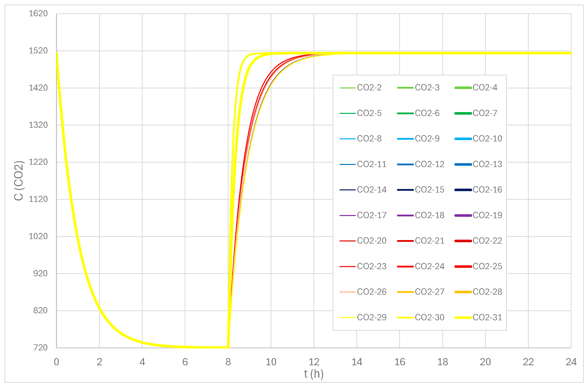Click the CO2-14 legend entry

(363, 190)
